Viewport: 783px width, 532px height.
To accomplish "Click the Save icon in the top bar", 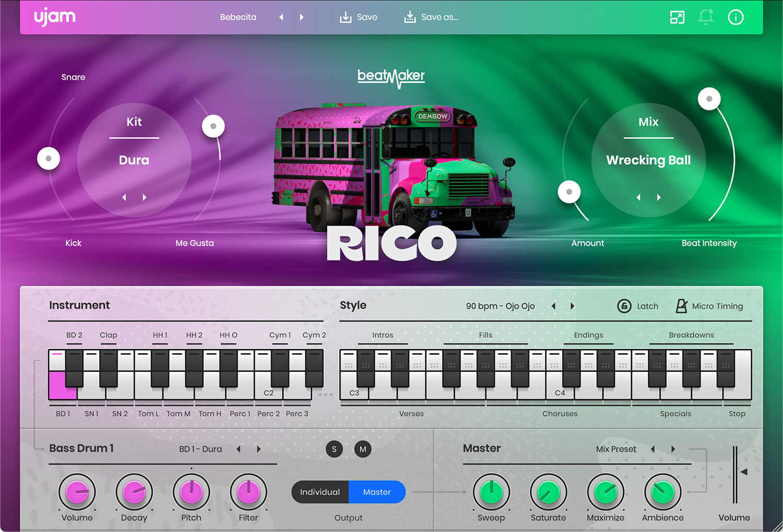I will [345, 17].
